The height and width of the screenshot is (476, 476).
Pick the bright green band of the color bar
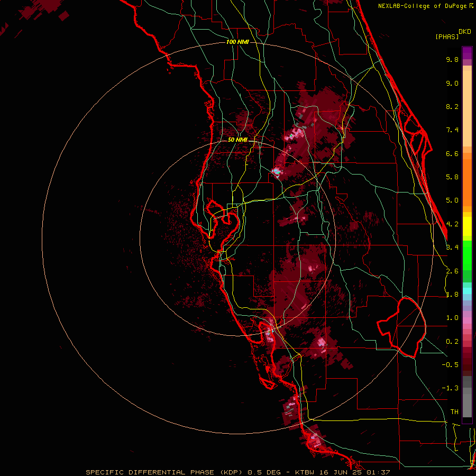(x=467, y=256)
